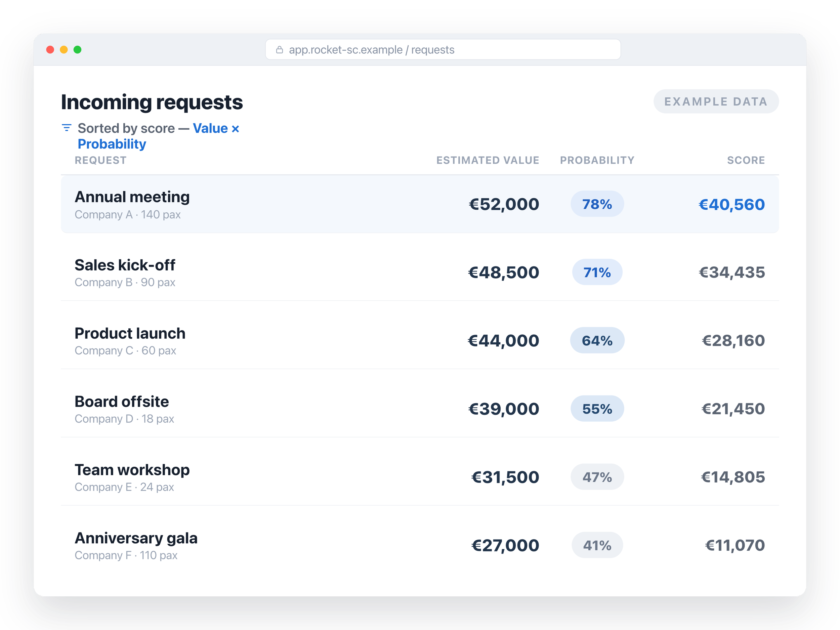The height and width of the screenshot is (630, 840).
Task: Click Company B · 90 pax subtitle
Action: pos(125,282)
